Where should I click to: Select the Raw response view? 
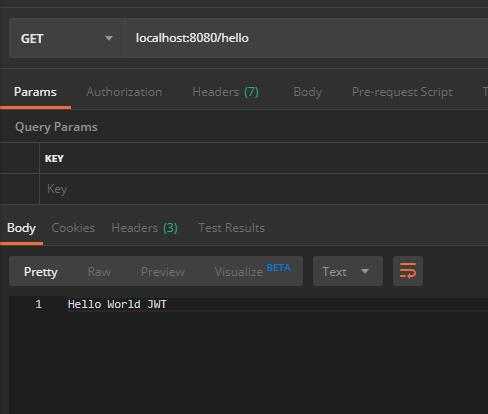point(99,272)
